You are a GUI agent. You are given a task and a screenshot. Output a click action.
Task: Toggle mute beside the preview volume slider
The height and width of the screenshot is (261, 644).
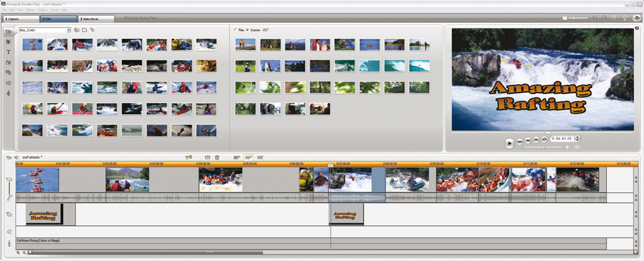(x=567, y=147)
